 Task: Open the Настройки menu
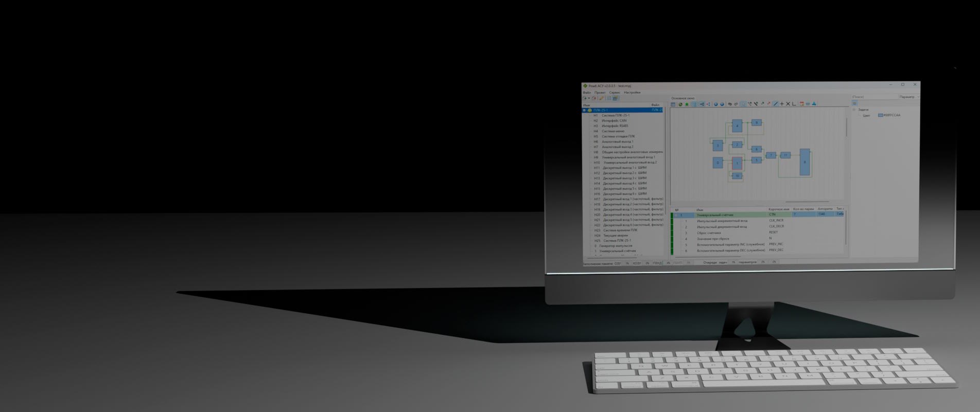[x=632, y=93]
